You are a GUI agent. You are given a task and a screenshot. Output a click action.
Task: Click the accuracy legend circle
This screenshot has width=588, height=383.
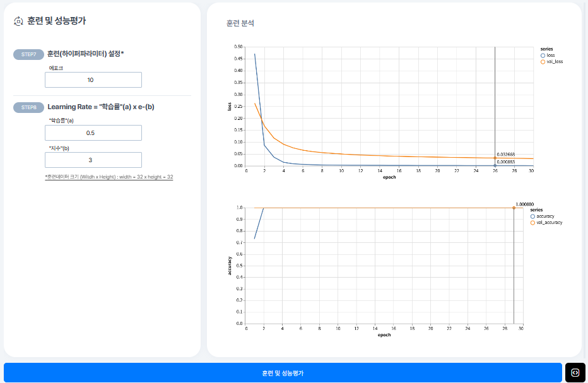click(x=532, y=216)
